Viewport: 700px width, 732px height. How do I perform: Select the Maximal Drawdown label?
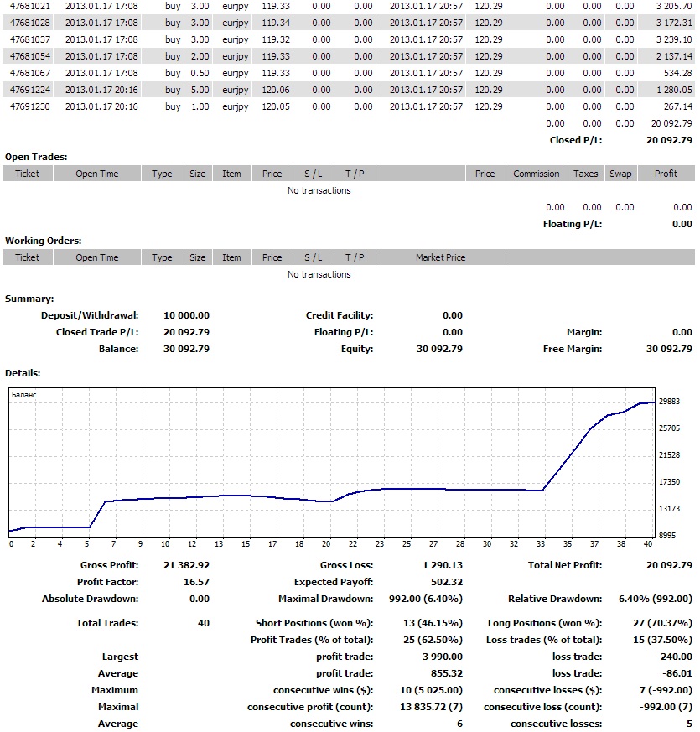[x=326, y=599]
